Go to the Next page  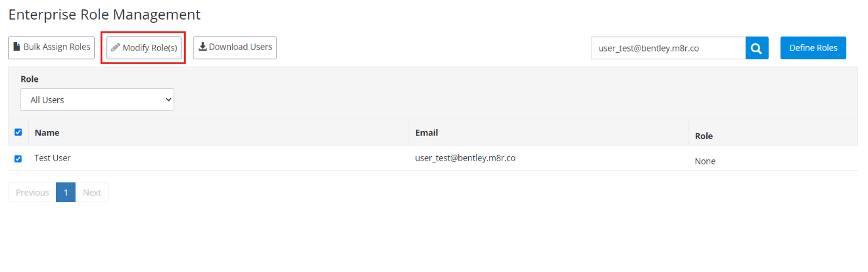click(92, 193)
